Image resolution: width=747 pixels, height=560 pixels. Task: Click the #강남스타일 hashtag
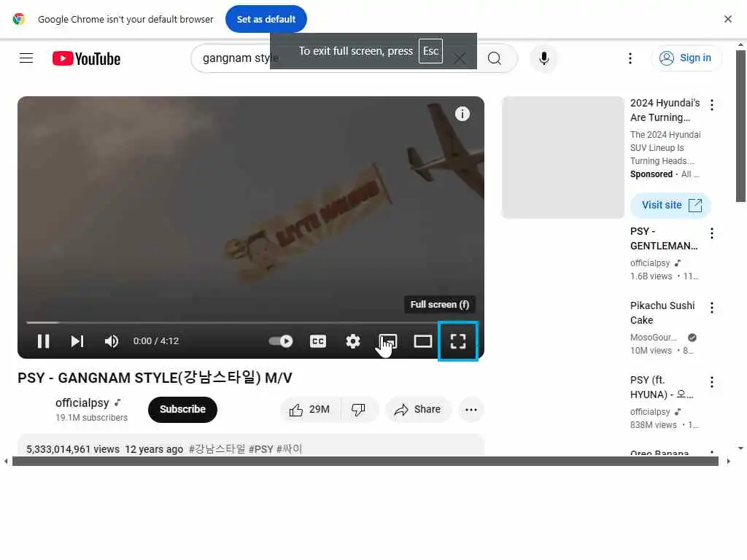(x=217, y=449)
